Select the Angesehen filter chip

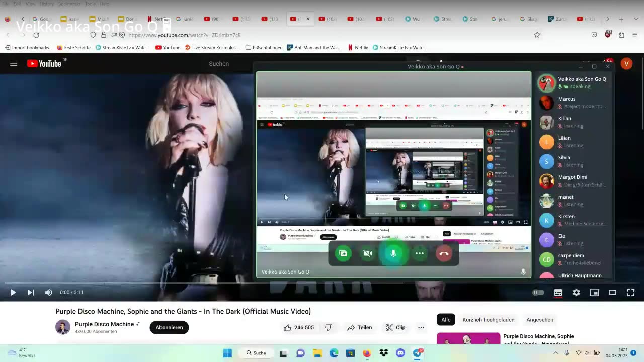coord(540,320)
